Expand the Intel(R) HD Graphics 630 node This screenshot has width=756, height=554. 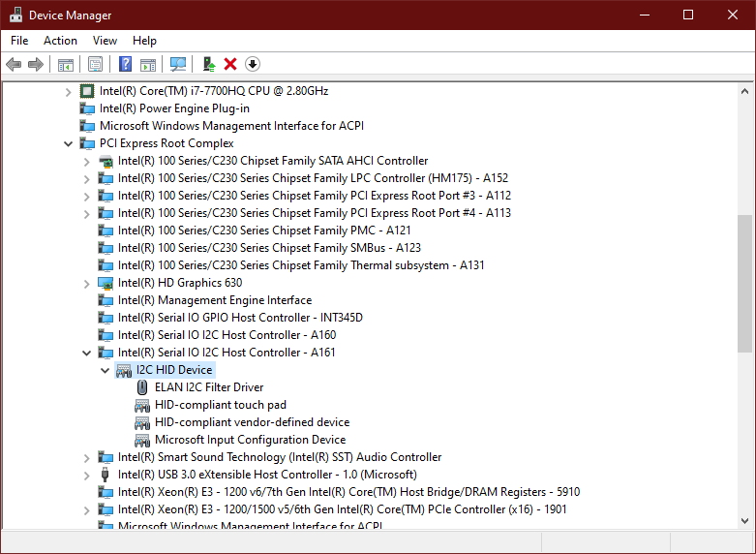[87, 283]
